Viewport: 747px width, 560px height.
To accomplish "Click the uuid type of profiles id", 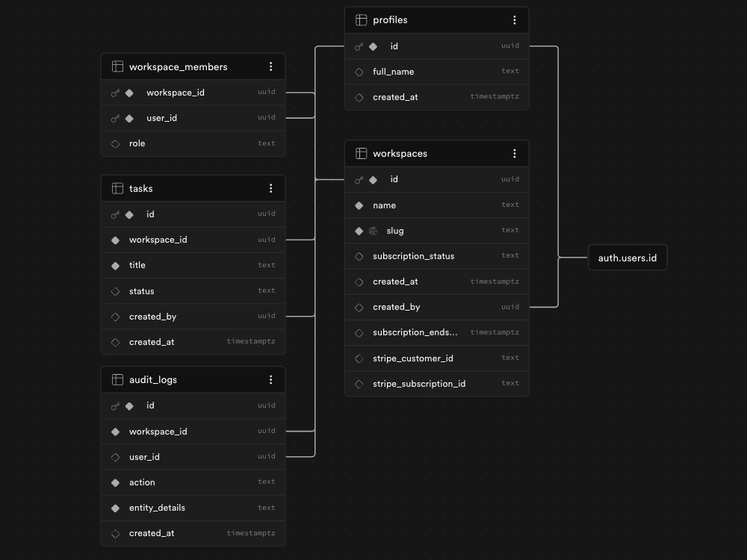I will click(510, 46).
